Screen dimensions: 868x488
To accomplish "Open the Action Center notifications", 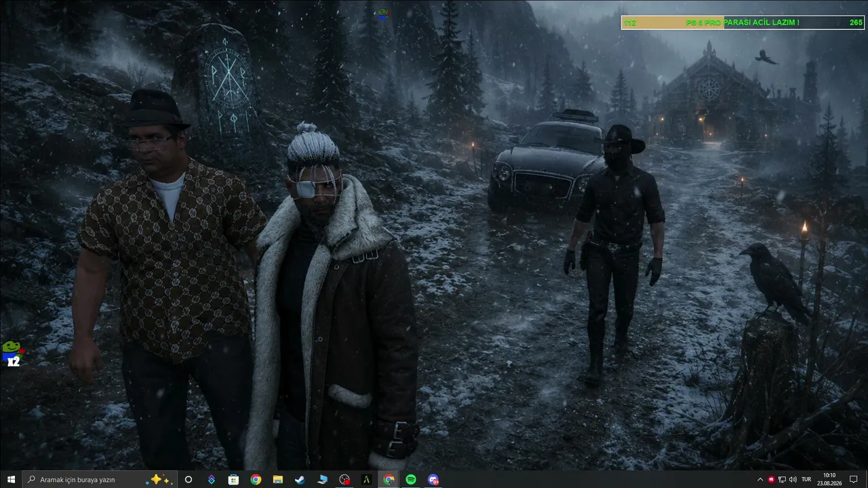I will coord(854,479).
